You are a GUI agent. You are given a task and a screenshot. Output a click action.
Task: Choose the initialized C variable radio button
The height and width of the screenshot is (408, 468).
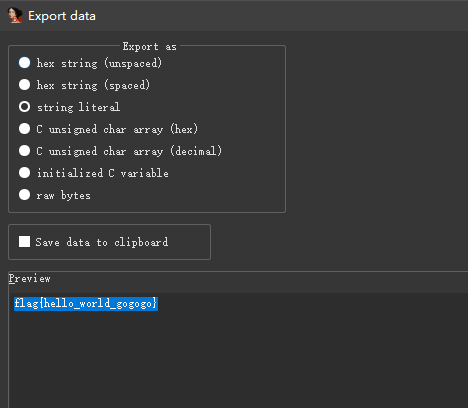tap(24, 173)
